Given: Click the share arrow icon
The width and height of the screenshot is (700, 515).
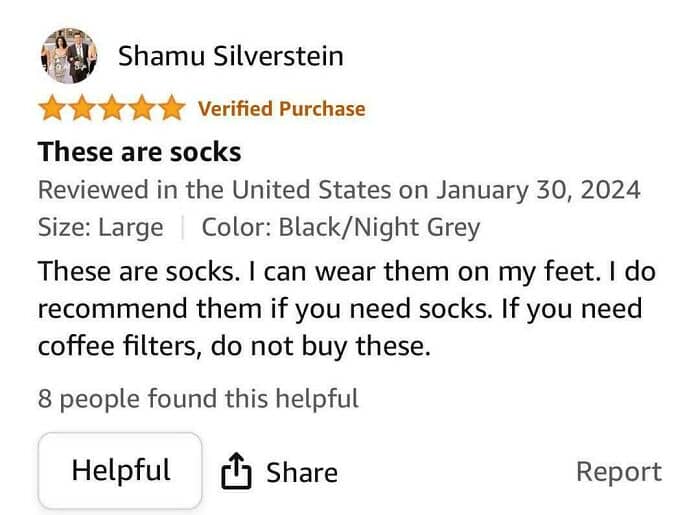Looking at the screenshot, I should click(x=235, y=471).
